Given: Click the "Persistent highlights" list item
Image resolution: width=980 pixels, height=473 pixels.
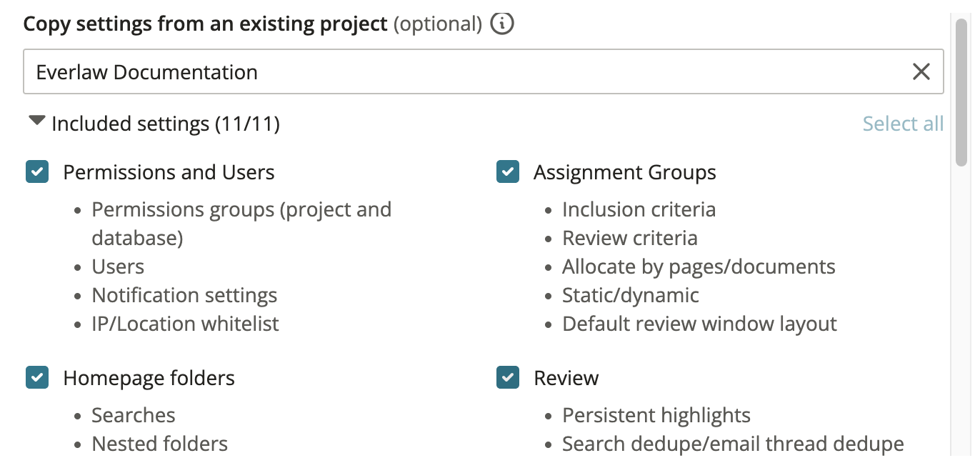Looking at the screenshot, I should pyautogui.click(x=656, y=415).
